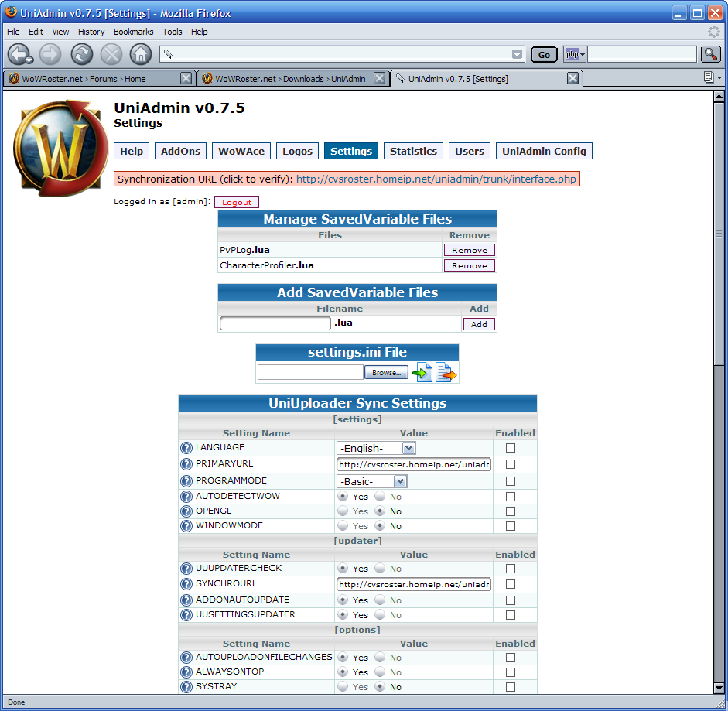This screenshot has width=728, height=711.
Task: Click the settings.ini download orange arrow icon
Action: coord(446,372)
